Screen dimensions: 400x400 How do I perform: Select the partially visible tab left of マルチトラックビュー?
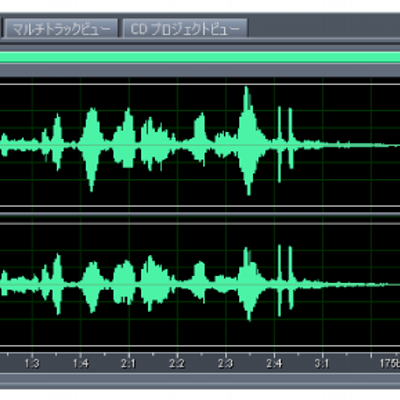click(1, 29)
